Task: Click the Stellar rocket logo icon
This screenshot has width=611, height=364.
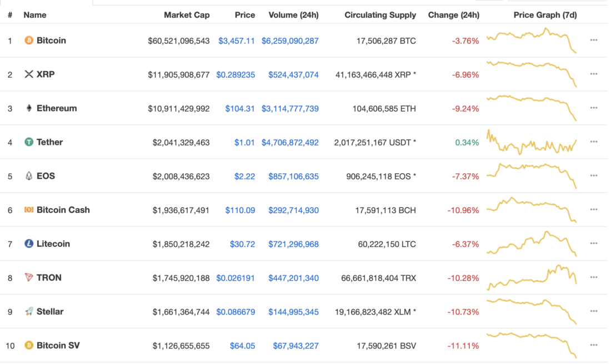Action: click(29, 311)
